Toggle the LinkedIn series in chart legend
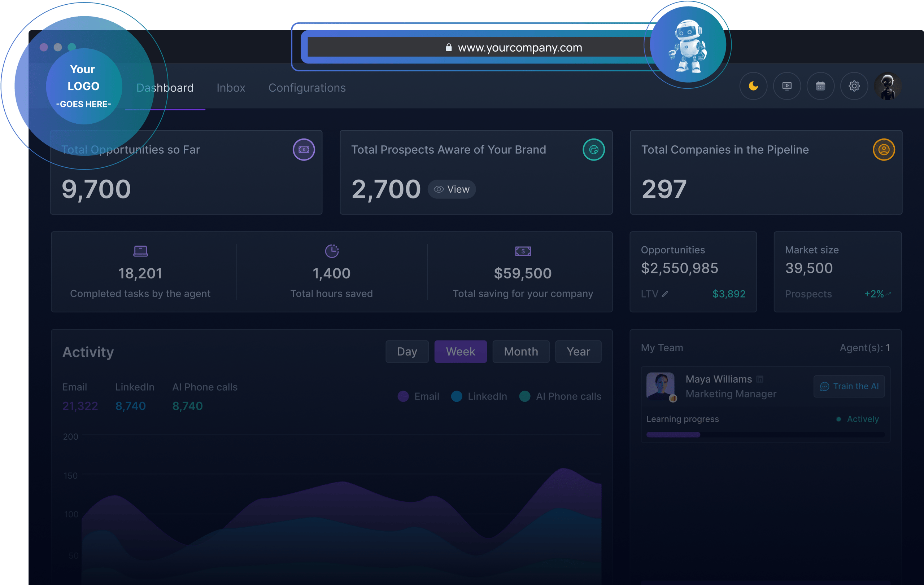 coord(479,396)
